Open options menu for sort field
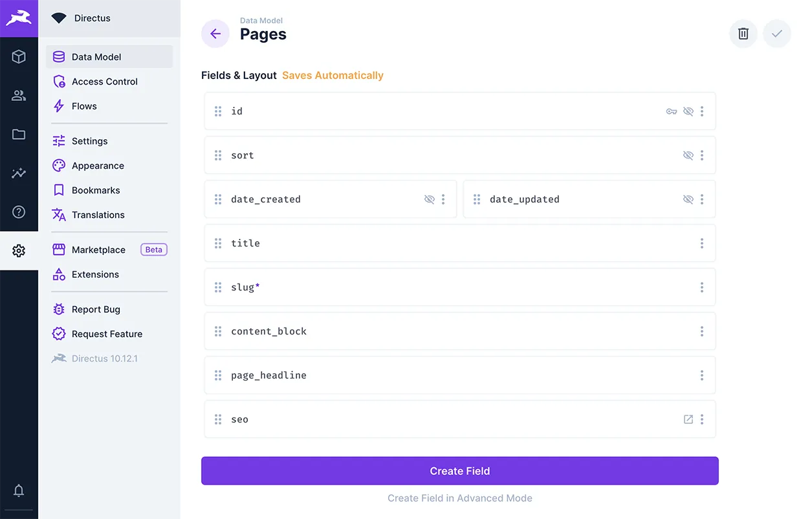 click(702, 155)
